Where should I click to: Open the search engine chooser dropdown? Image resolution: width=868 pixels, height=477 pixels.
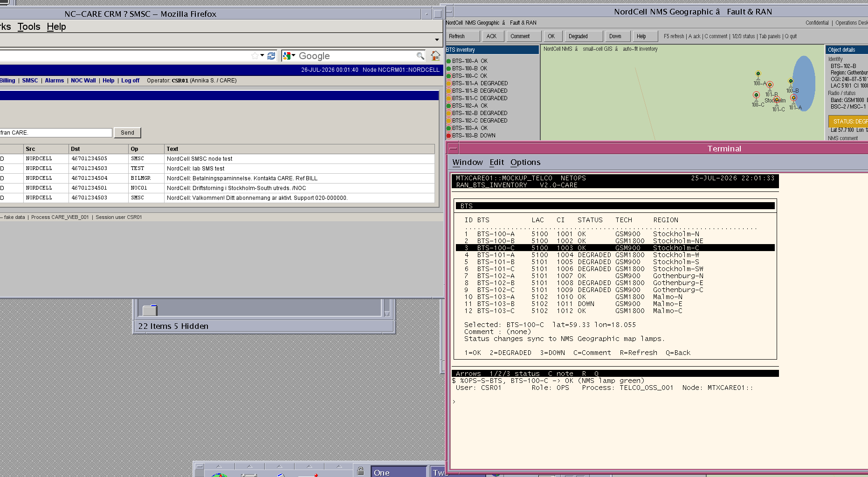(293, 55)
